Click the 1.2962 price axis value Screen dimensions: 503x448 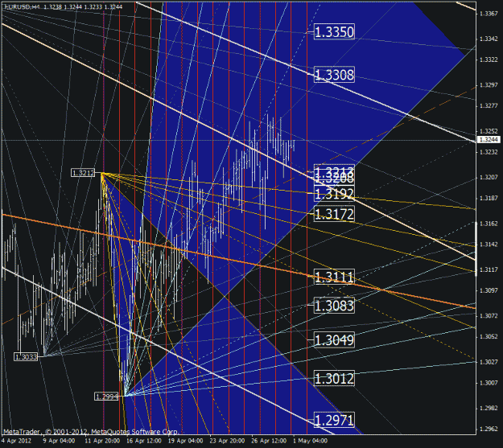click(489, 429)
